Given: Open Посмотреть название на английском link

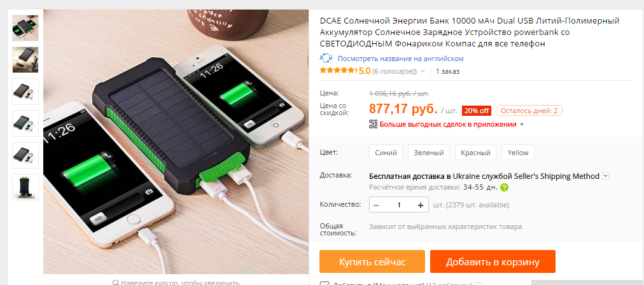Looking at the screenshot, I should (x=400, y=59).
